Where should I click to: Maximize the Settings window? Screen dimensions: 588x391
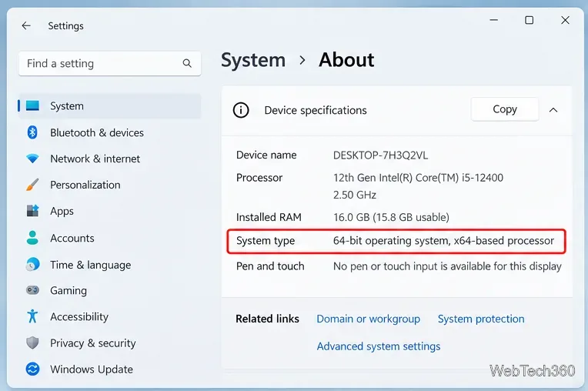pyautogui.click(x=530, y=20)
